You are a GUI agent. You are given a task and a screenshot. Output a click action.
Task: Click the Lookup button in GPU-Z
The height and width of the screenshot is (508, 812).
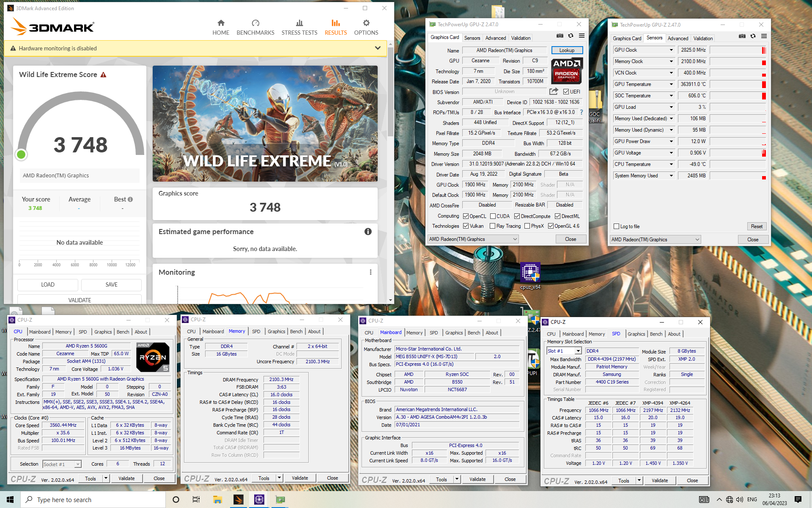point(567,50)
